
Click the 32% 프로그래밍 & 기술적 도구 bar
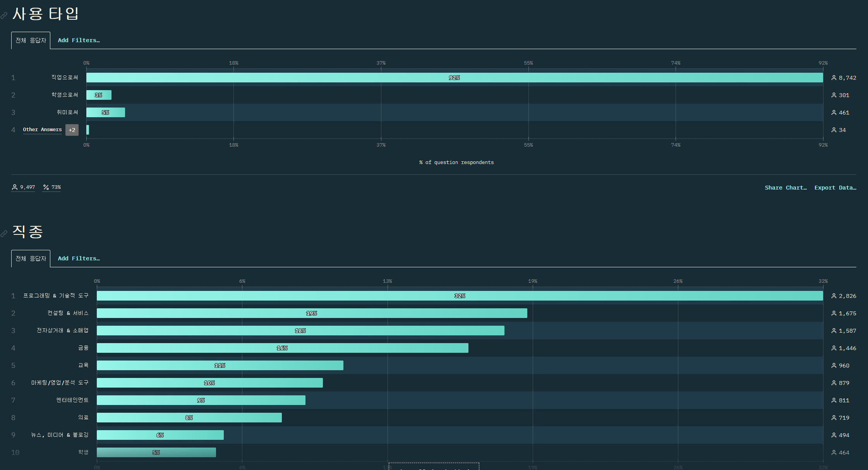click(460, 296)
